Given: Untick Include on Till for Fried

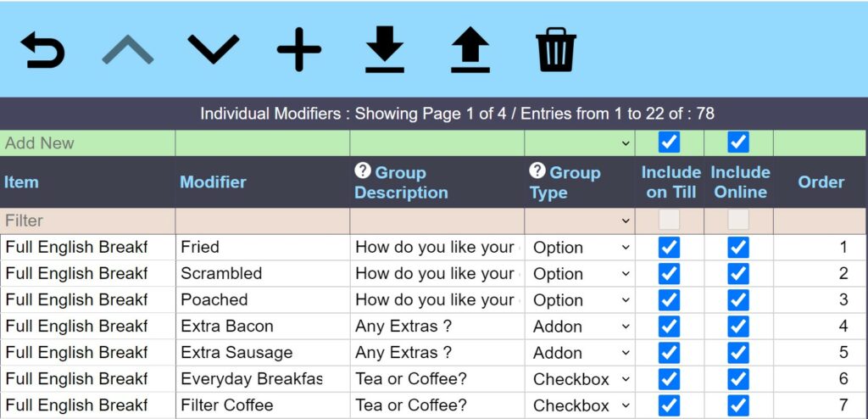Looking at the screenshot, I should pyautogui.click(x=669, y=247).
